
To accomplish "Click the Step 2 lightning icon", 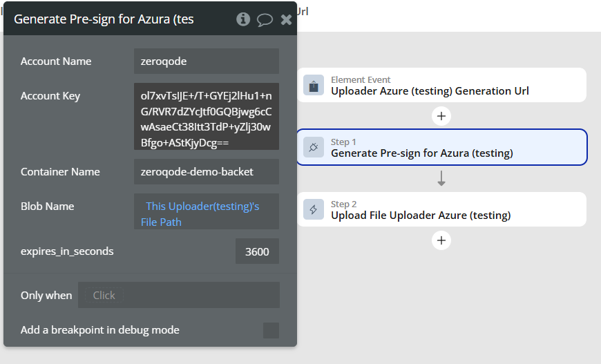I will pyautogui.click(x=314, y=209).
